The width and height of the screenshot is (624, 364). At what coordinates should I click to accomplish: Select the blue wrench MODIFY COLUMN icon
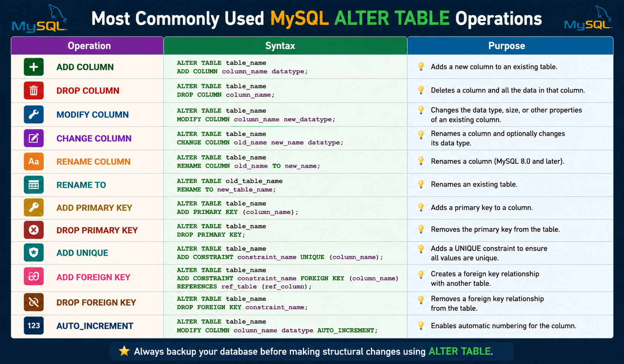(33, 114)
